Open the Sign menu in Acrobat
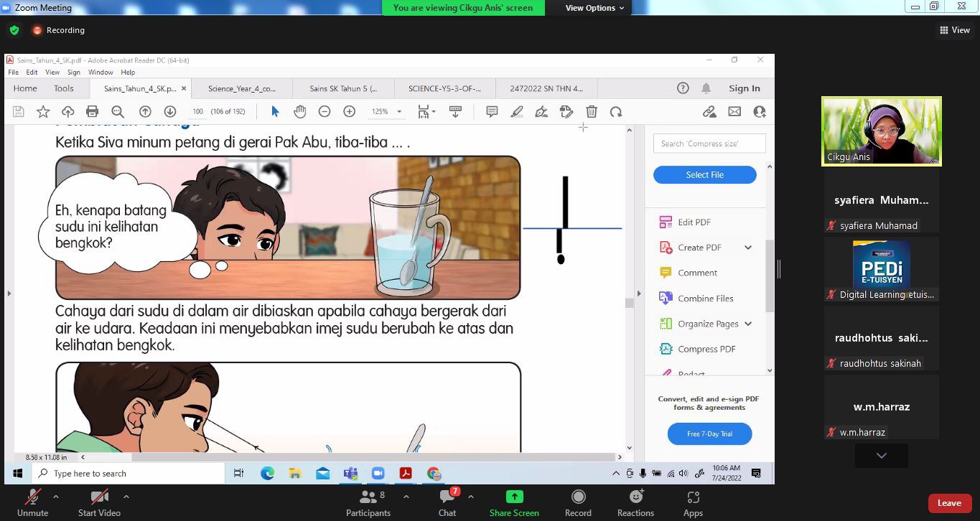Viewport: 980px width, 521px height. coord(74,72)
